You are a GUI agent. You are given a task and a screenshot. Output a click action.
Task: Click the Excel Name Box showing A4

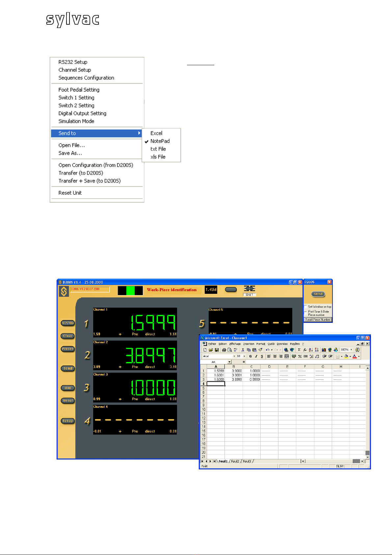click(x=214, y=362)
